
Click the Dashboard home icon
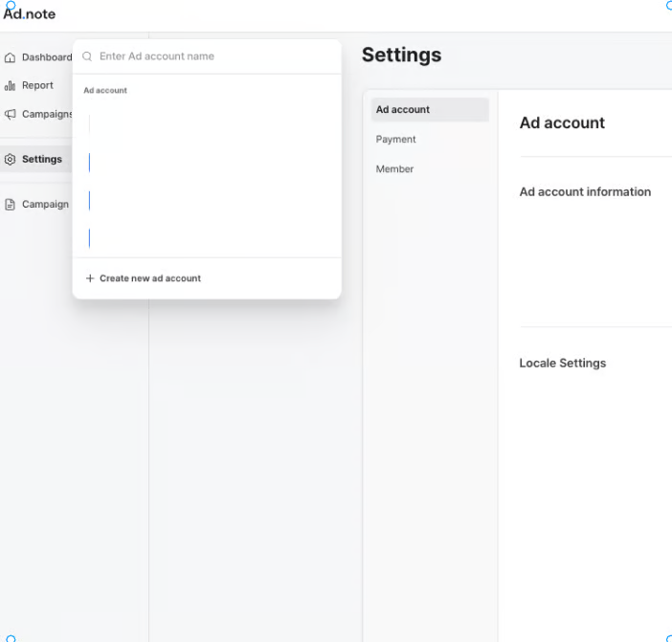tap(11, 57)
